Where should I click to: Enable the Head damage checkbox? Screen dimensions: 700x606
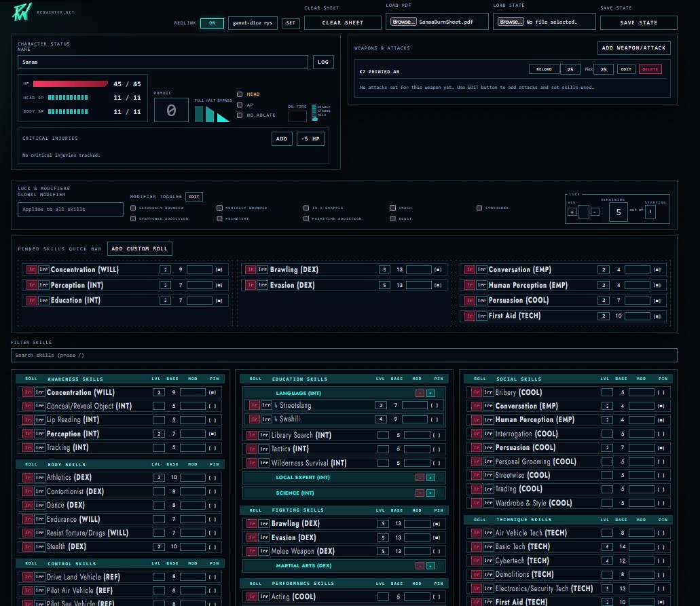click(240, 94)
